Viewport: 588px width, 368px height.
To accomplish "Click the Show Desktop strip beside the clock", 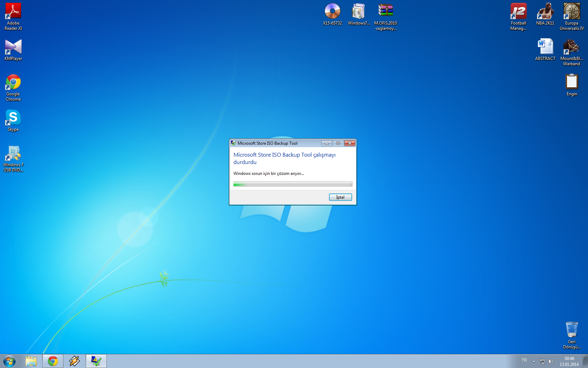I will point(585,361).
